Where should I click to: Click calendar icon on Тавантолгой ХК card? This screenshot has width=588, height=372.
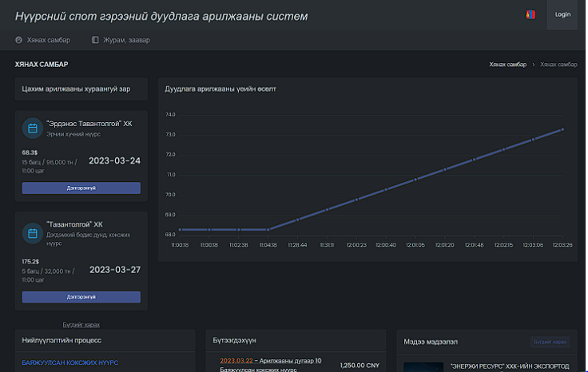pos(33,234)
